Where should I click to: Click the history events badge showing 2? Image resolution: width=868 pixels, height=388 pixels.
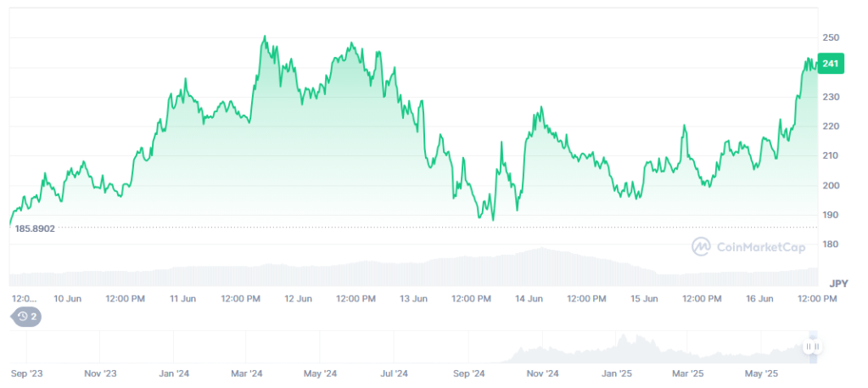point(25,317)
